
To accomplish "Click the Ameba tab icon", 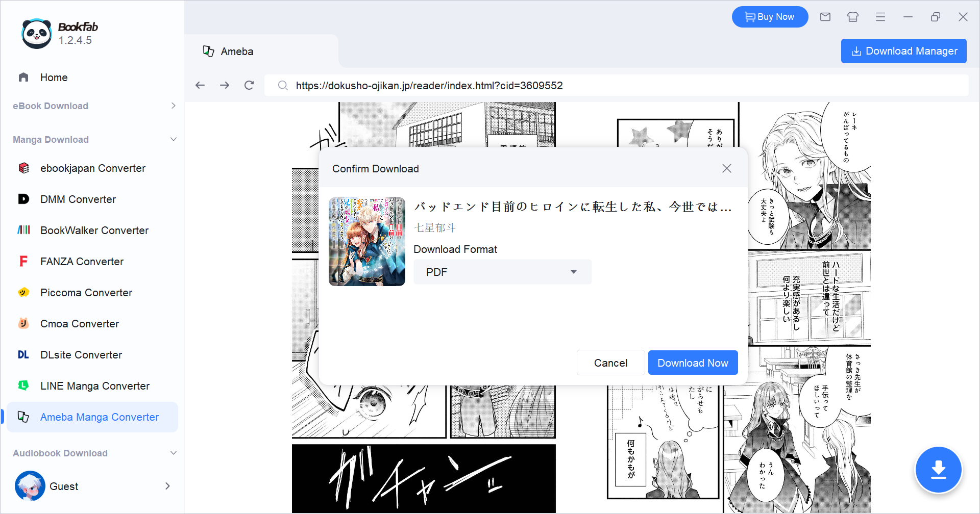I will [208, 51].
